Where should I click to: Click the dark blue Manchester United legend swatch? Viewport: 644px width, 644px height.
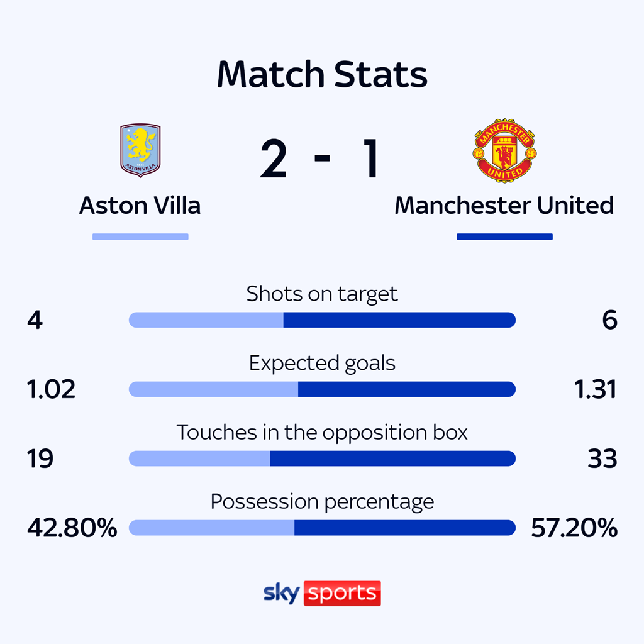click(x=504, y=237)
